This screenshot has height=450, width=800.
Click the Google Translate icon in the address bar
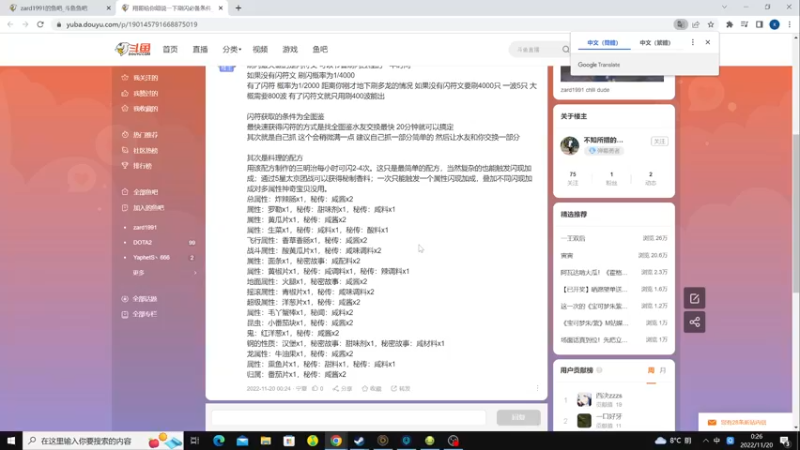pyautogui.click(x=680, y=24)
